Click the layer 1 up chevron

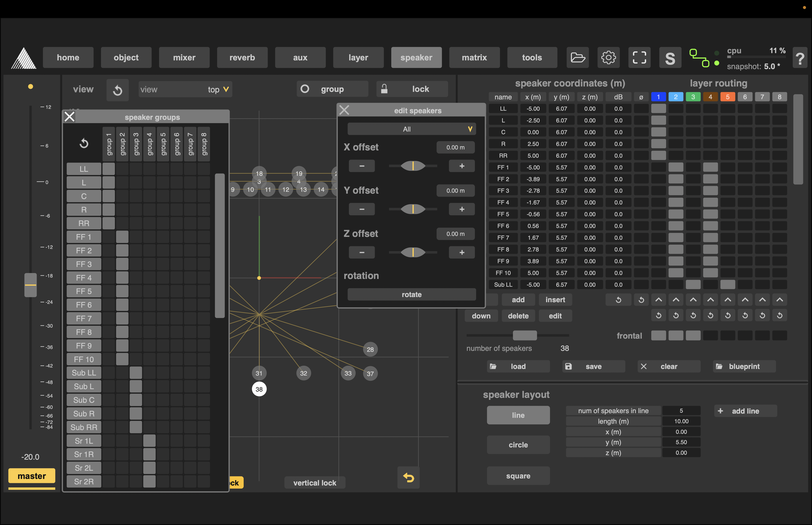tap(658, 300)
